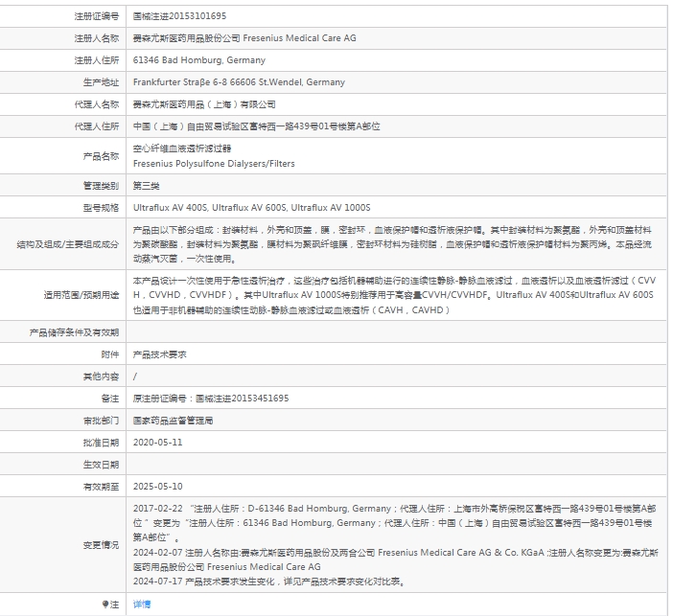Click the 代理人名称 agent company name value
673x616 pixels.
coord(204,104)
